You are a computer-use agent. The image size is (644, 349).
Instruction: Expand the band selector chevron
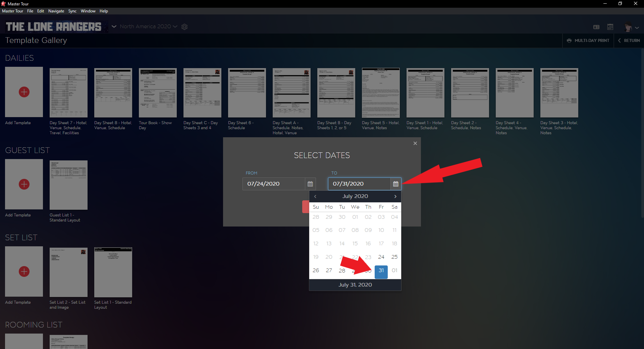[x=114, y=26]
